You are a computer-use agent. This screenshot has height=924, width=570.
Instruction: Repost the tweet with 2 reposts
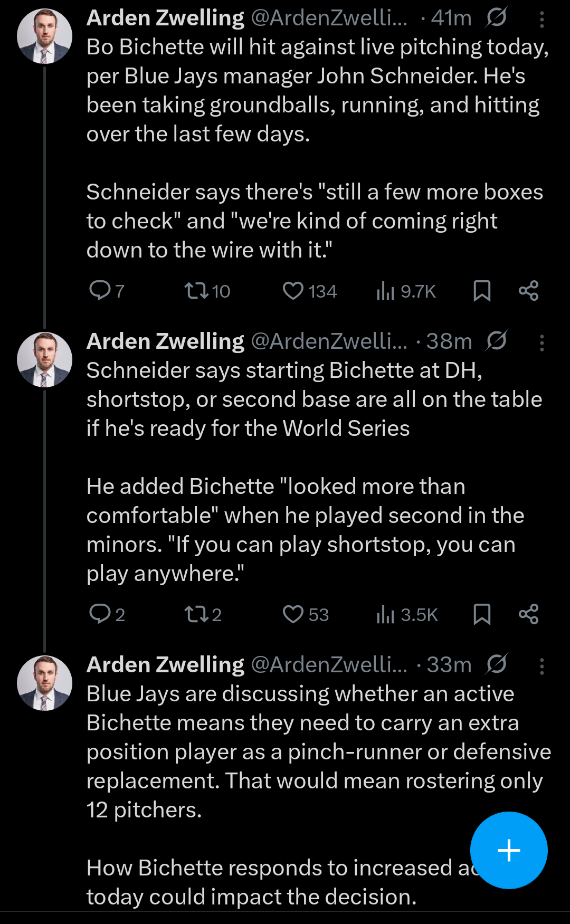196,614
